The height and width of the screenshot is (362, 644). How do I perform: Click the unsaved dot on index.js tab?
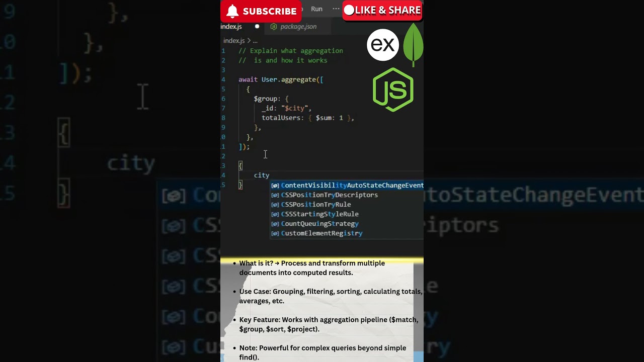click(x=257, y=27)
